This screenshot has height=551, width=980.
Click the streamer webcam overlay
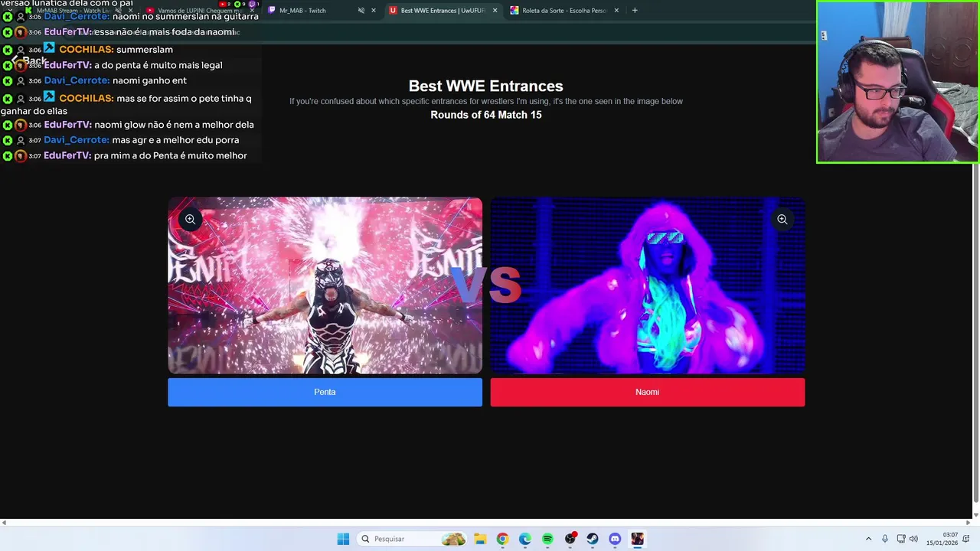[x=897, y=81]
